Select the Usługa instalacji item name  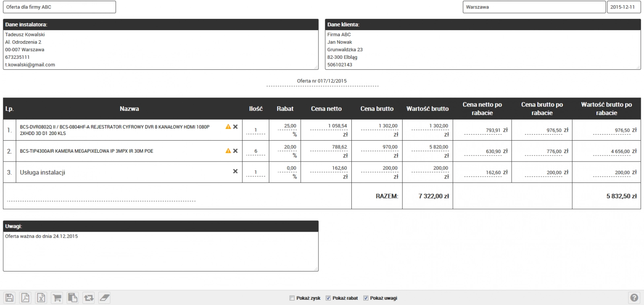point(43,172)
